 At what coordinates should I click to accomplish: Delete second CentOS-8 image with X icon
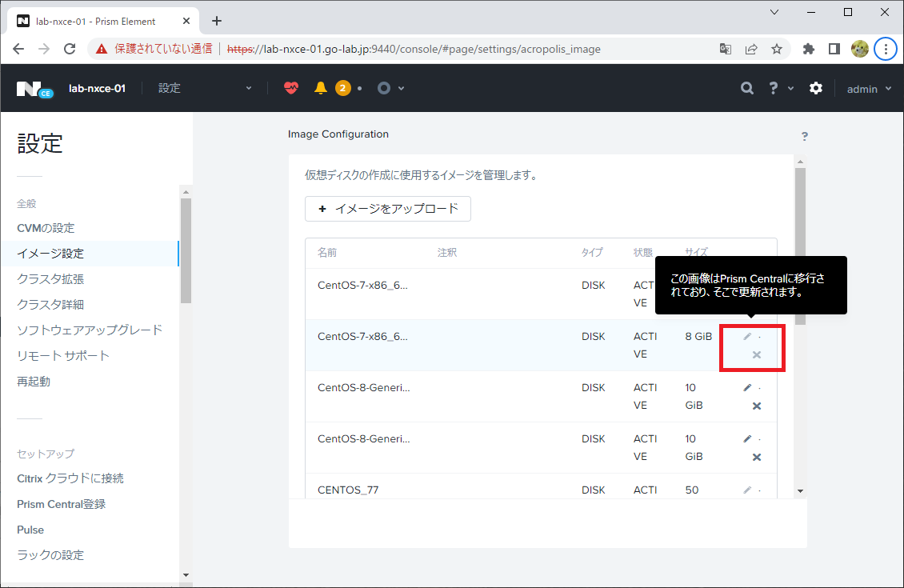click(x=757, y=457)
